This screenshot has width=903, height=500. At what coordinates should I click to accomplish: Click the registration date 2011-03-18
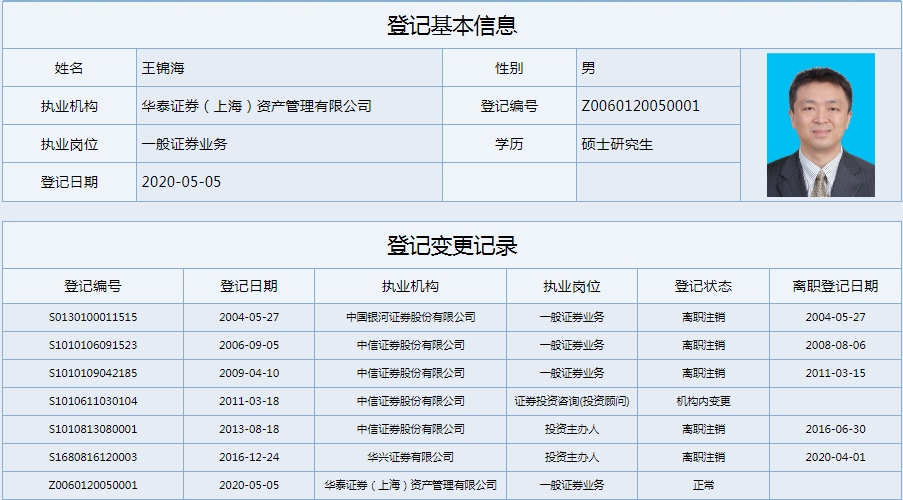pyautogui.click(x=249, y=401)
